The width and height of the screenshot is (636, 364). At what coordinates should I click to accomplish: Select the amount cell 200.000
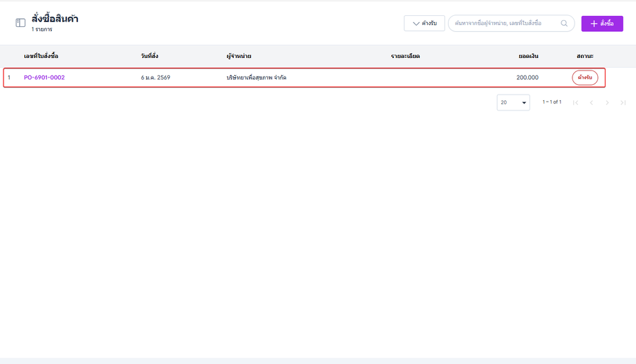527,77
